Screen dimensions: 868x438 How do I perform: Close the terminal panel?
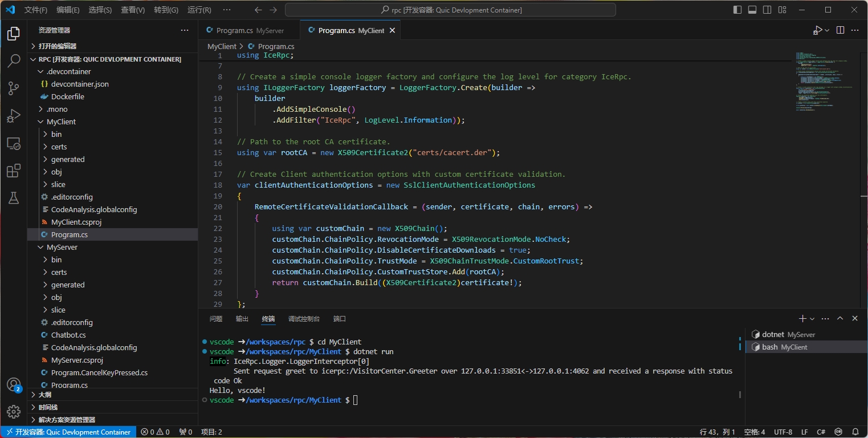point(855,319)
